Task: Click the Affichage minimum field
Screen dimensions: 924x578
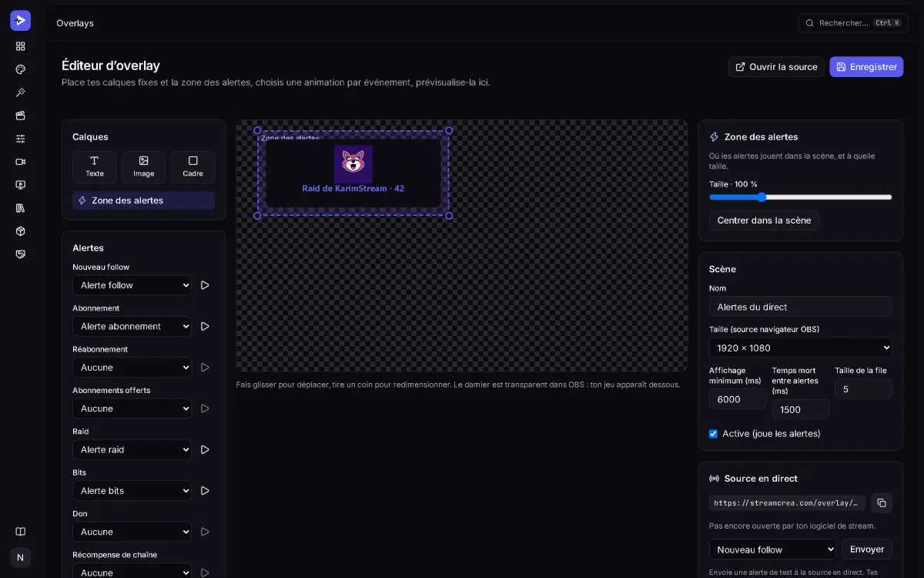Action: click(738, 399)
